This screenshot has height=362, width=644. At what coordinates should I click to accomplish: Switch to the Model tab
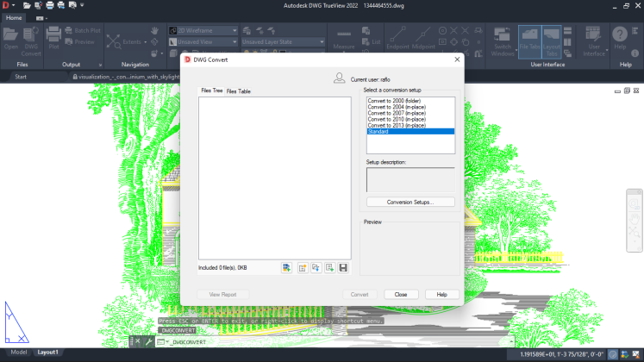18,353
